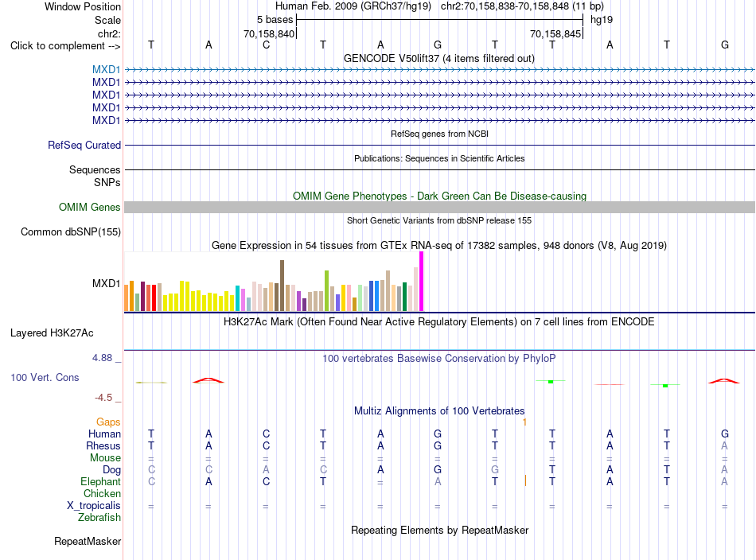The image size is (756, 560).
Task: Click the 'hg19' label beside the scale bar
Action: point(602,20)
